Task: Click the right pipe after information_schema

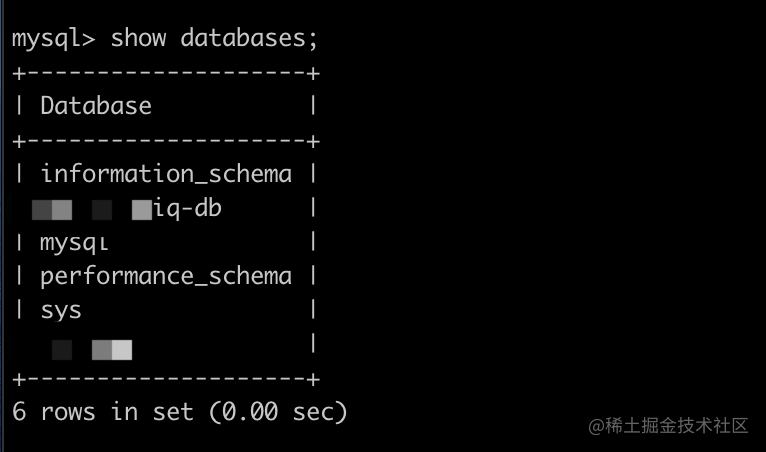Action: pos(313,174)
